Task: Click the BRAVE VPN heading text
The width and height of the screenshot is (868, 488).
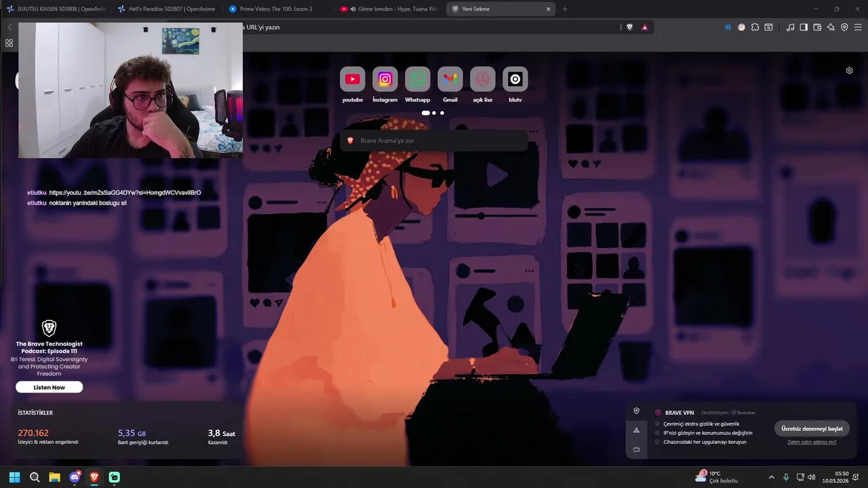Action: 679,413
